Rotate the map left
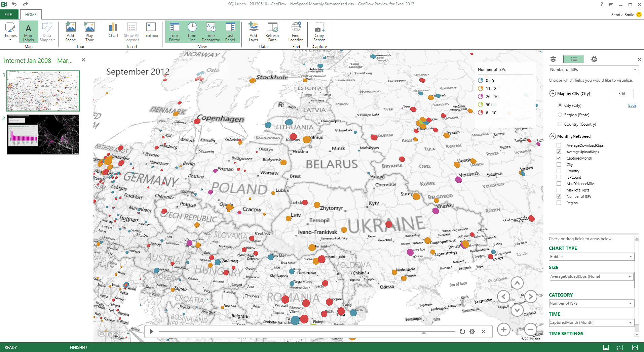The height and width of the screenshot is (352, 644). [x=503, y=297]
